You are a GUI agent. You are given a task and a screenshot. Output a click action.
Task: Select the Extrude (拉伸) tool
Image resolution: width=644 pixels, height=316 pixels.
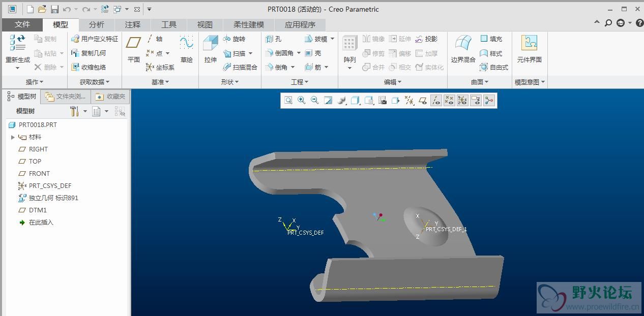pos(211,49)
